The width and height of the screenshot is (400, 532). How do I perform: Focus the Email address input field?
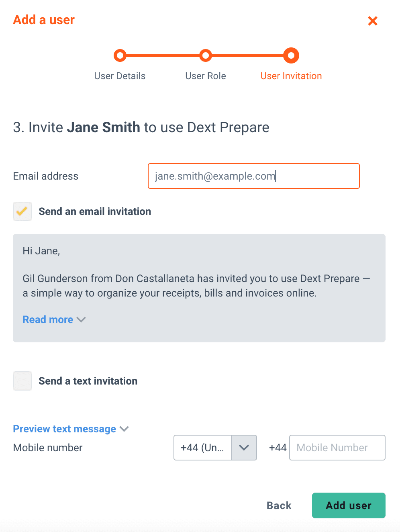254,176
